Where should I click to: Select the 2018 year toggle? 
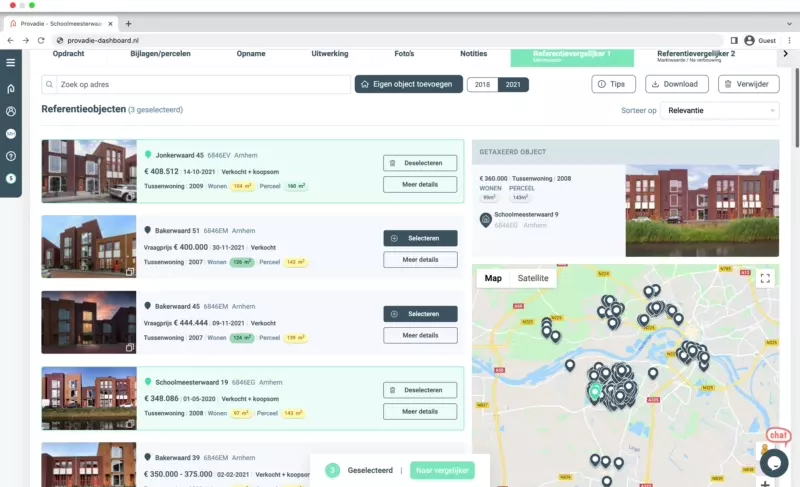(x=482, y=85)
